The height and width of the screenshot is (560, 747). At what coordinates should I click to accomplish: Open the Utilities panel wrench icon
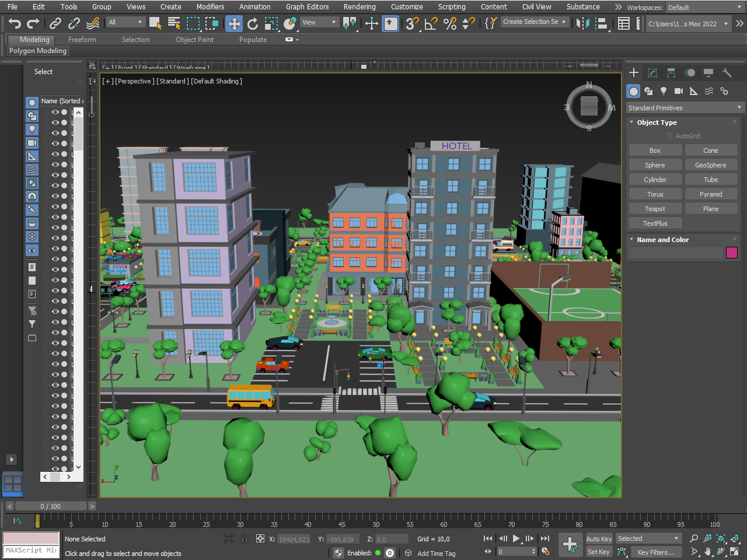click(727, 73)
